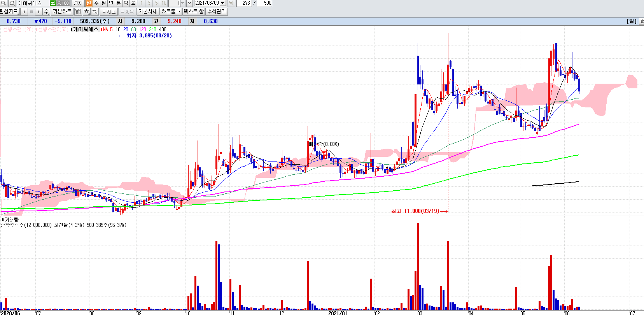Expand the chevron dropdown beside the date
644x316 pixels.
coord(190,3)
